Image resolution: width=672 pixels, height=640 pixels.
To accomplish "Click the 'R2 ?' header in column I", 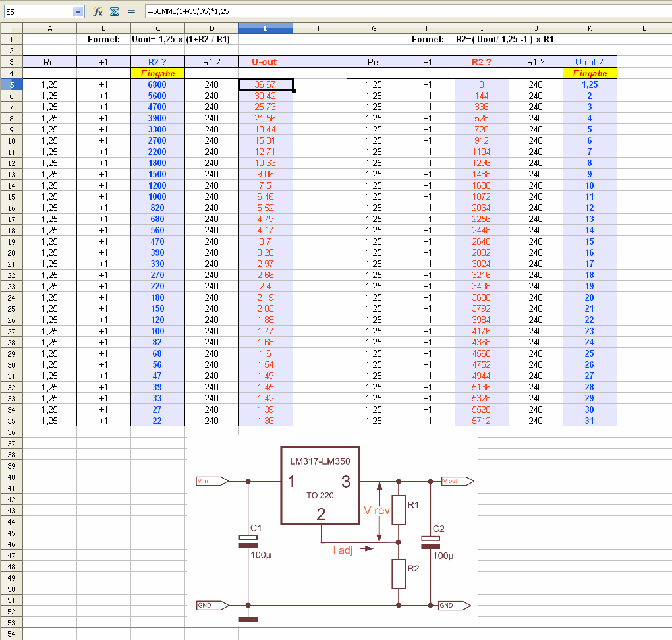I will click(482, 62).
